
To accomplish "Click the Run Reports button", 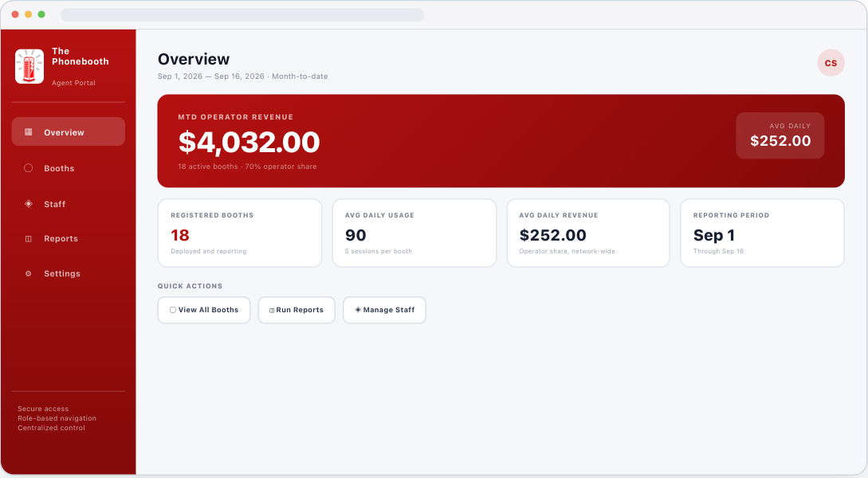I will tap(297, 311).
